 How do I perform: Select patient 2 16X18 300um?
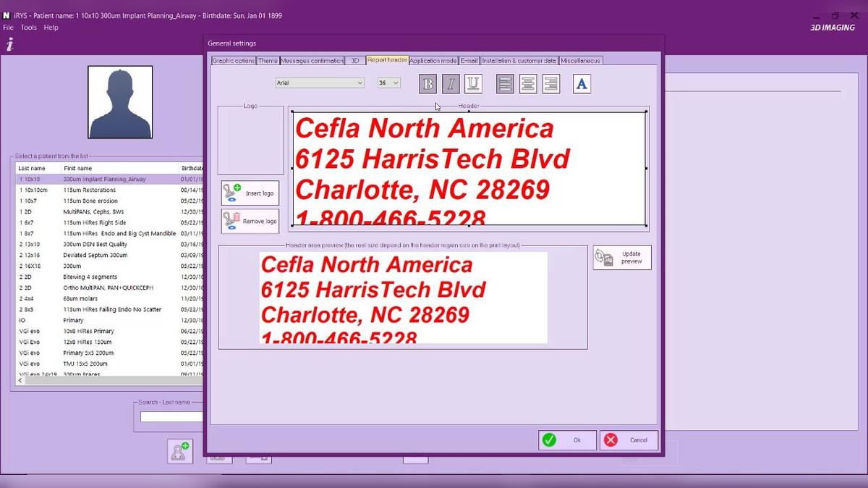(x=110, y=266)
